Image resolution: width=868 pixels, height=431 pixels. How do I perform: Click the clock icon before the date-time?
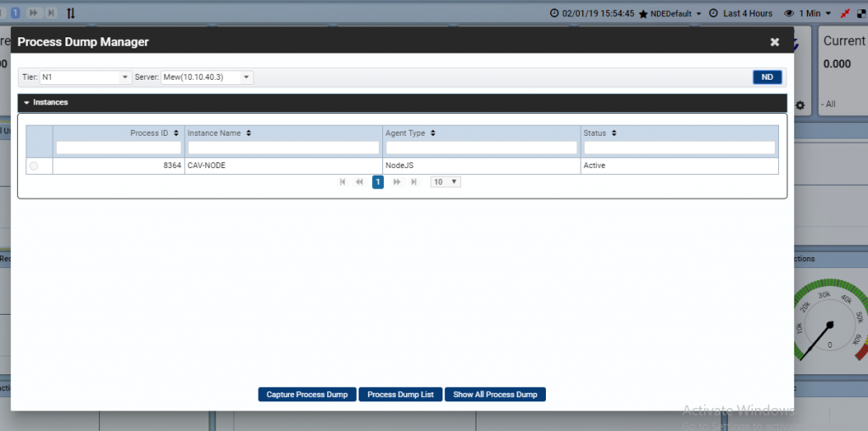[x=554, y=14]
